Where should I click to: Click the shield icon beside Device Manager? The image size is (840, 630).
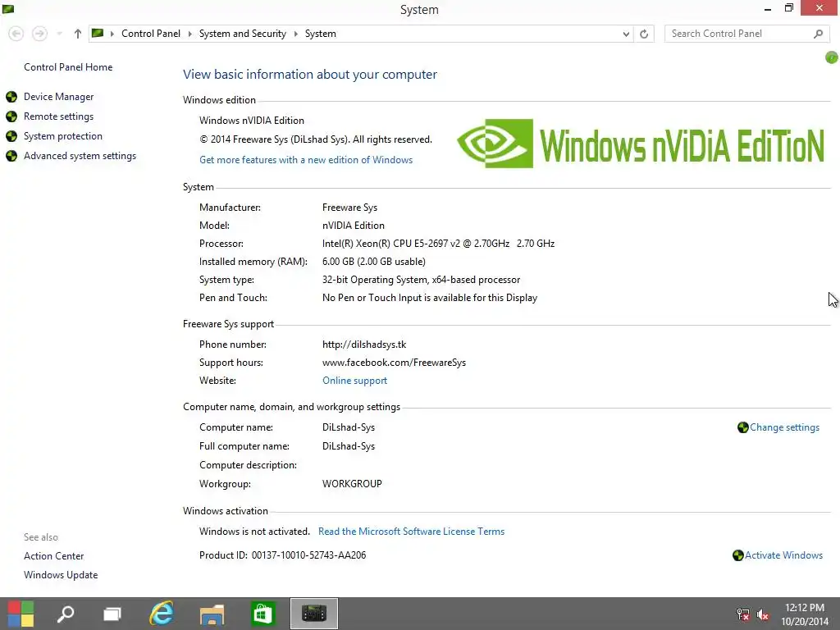[x=11, y=97]
